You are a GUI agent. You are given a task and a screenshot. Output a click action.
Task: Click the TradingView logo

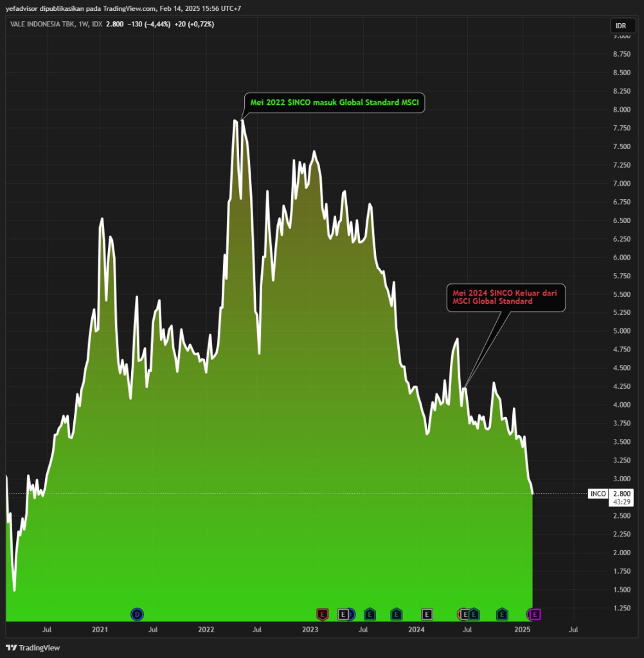(x=33, y=648)
